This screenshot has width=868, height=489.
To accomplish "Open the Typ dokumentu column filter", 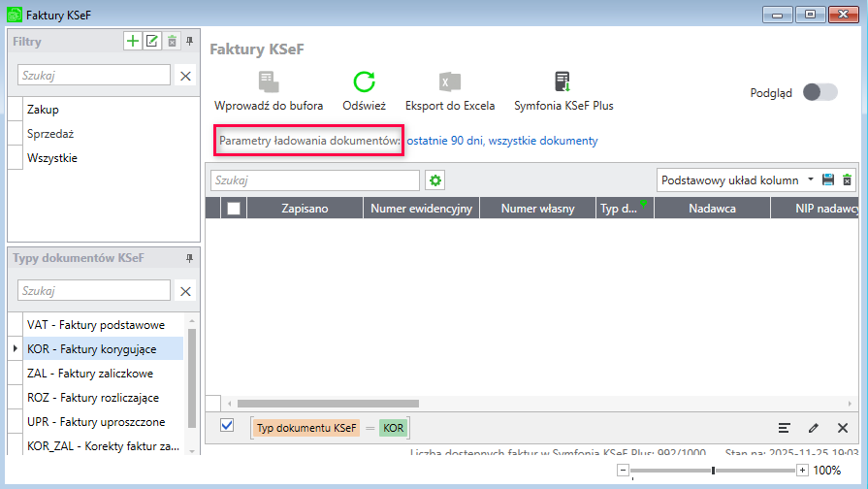I will click(643, 204).
